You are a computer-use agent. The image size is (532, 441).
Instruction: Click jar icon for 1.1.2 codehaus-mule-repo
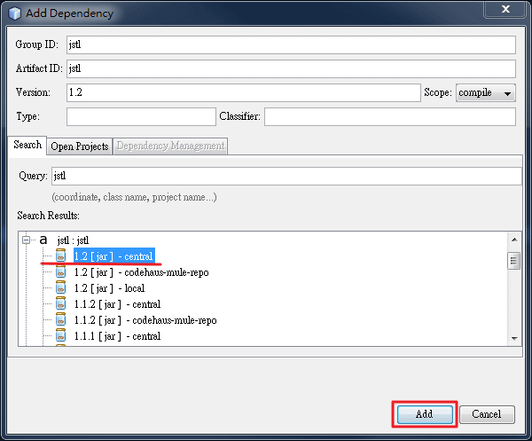(x=61, y=320)
